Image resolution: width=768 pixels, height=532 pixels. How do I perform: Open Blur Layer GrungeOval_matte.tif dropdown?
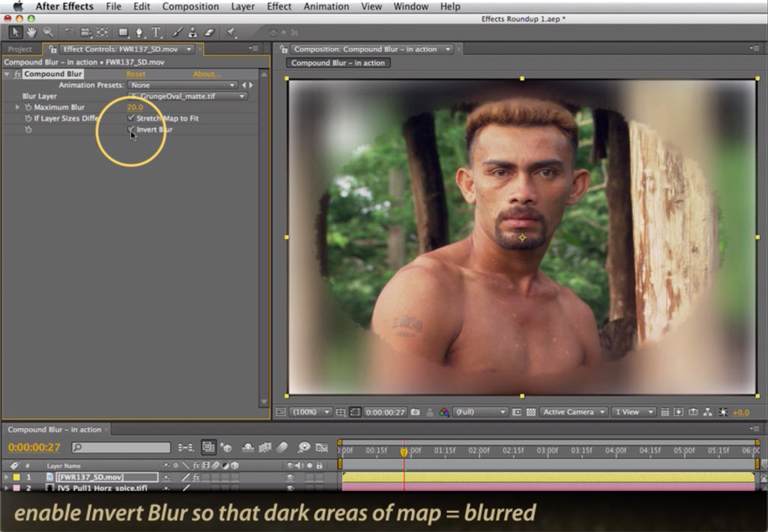pos(187,96)
